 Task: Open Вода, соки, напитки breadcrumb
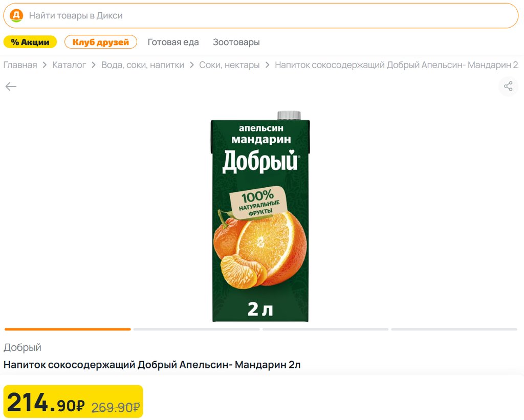(x=143, y=65)
